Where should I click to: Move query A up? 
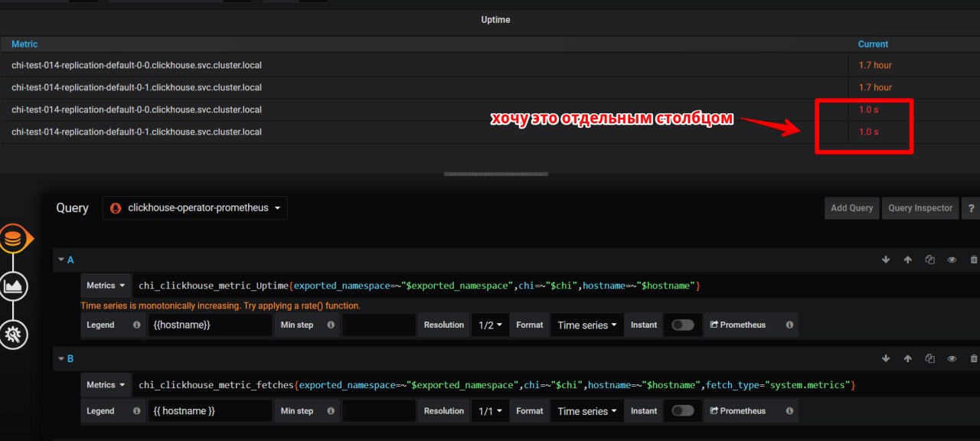pos(908,260)
